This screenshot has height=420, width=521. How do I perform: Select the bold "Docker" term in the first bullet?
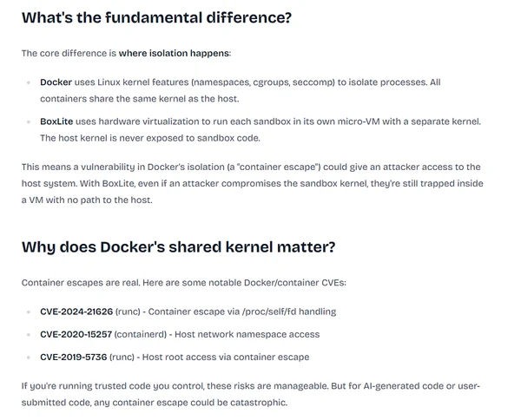[56, 82]
